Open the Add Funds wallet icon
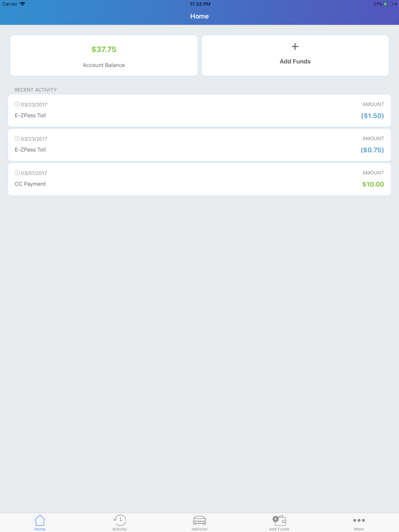 point(279,521)
